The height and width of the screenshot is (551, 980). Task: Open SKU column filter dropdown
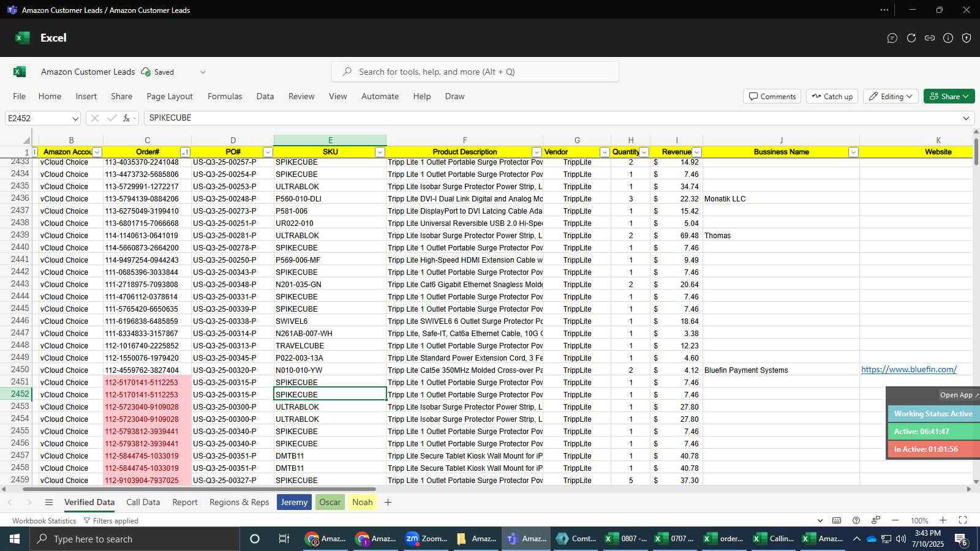(380, 152)
